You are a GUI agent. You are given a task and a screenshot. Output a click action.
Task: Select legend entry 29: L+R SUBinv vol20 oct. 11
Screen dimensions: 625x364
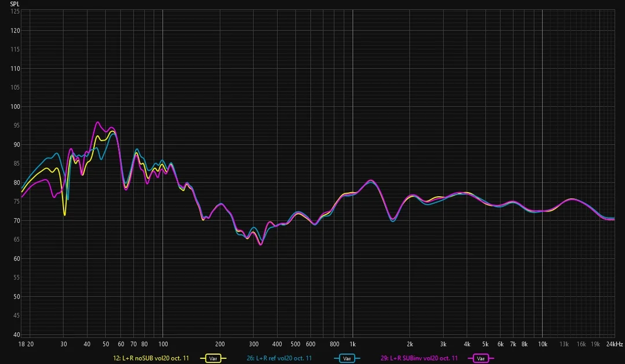tap(419, 358)
